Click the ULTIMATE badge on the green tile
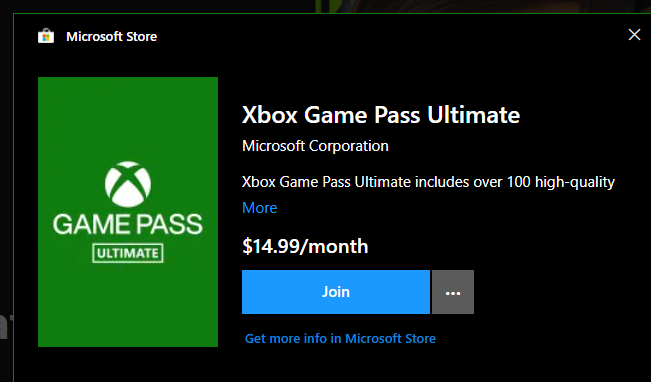The width and height of the screenshot is (651, 382). pyautogui.click(x=127, y=253)
